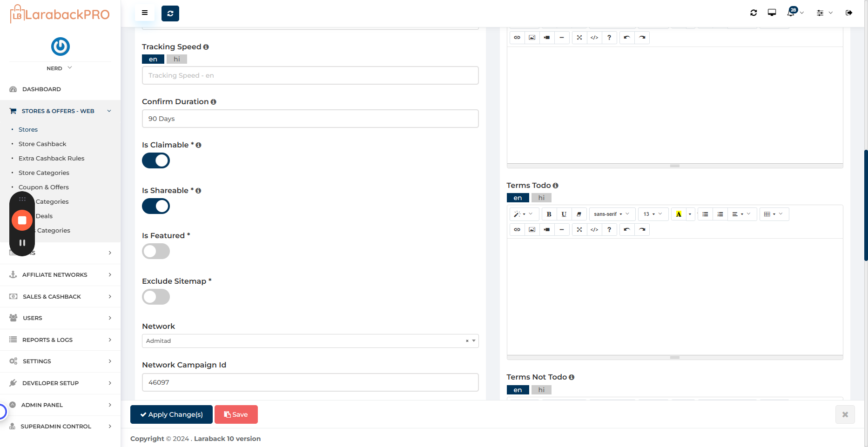This screenshot has height=447, width=868.
Task: Insert horizontal rule in Terms Todo editor
Action: click(x=562, y=229)
